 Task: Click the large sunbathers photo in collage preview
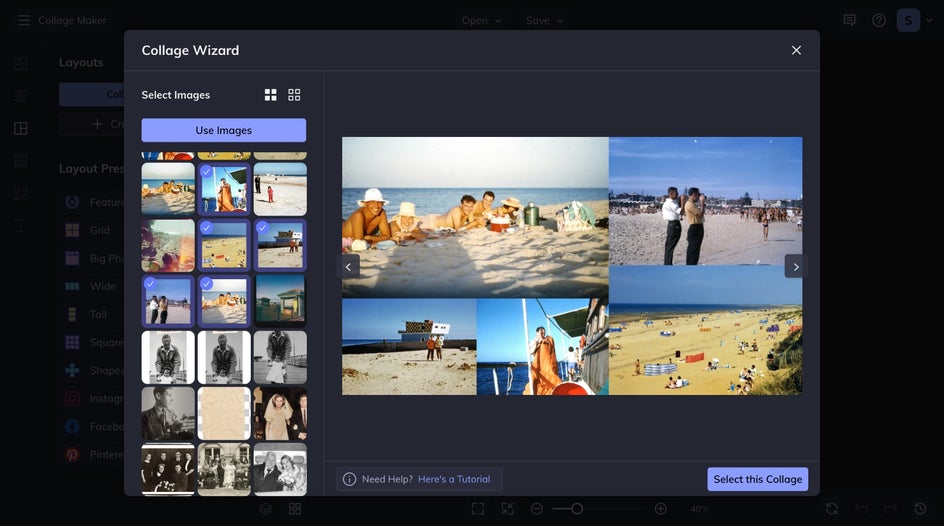point(475,217)
